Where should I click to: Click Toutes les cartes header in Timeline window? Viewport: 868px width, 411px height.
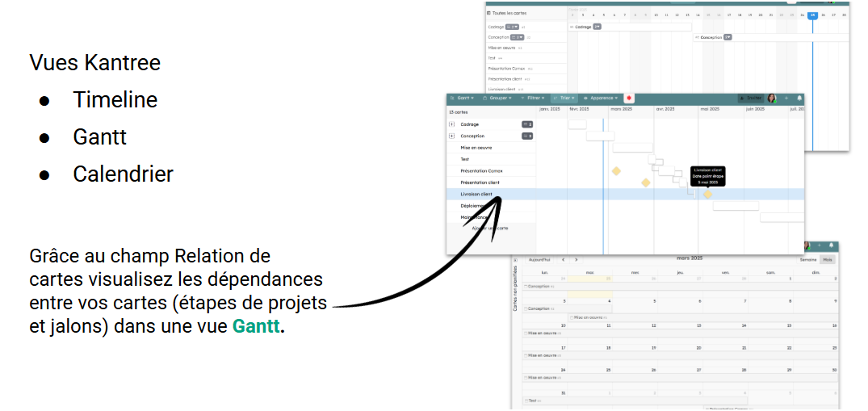[506, 13]
